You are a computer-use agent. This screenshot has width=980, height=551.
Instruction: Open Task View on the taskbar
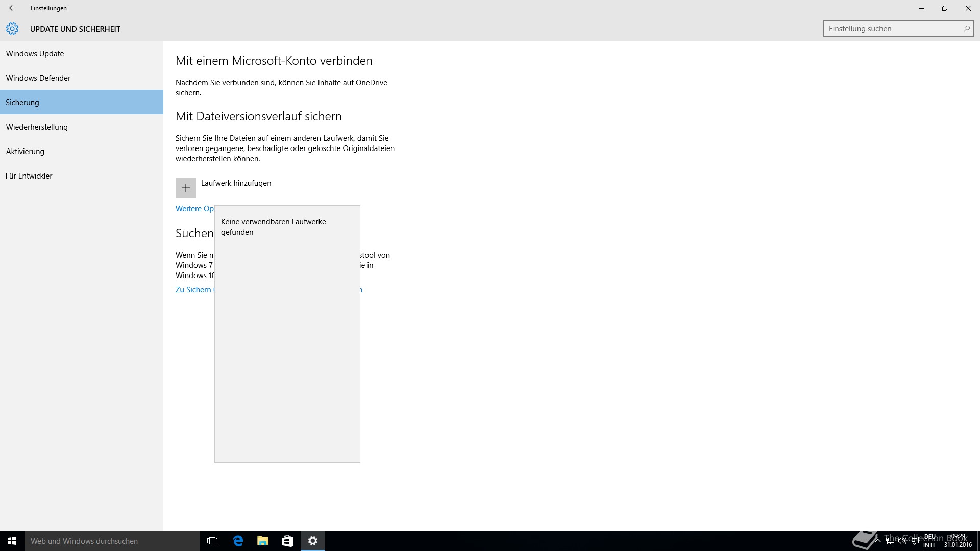coord(212,541)
